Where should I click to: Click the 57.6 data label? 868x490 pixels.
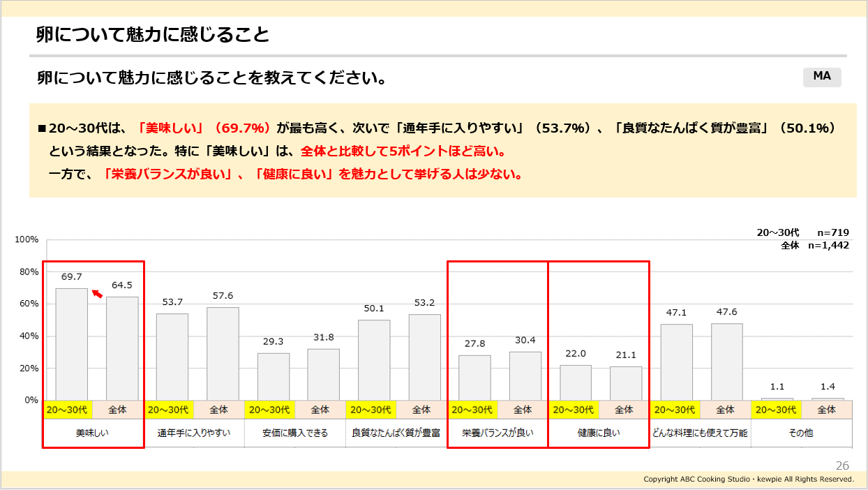pyautogui.click(x=223, y=296)
